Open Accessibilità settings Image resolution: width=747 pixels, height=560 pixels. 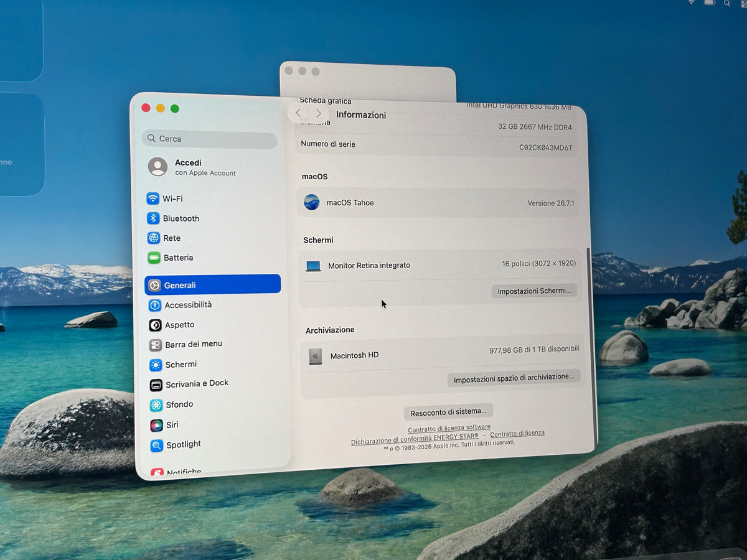181,305
